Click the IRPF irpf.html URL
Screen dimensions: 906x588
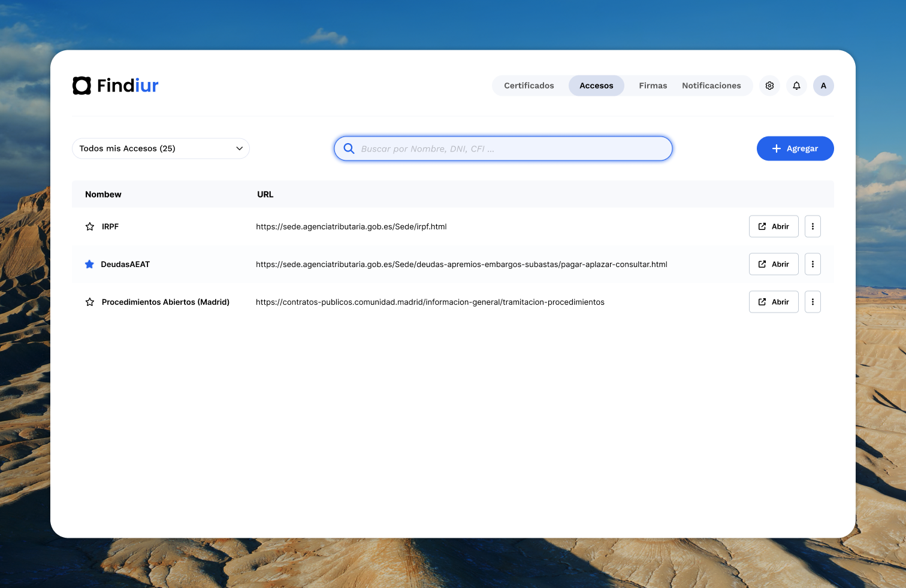coord(351,226)
